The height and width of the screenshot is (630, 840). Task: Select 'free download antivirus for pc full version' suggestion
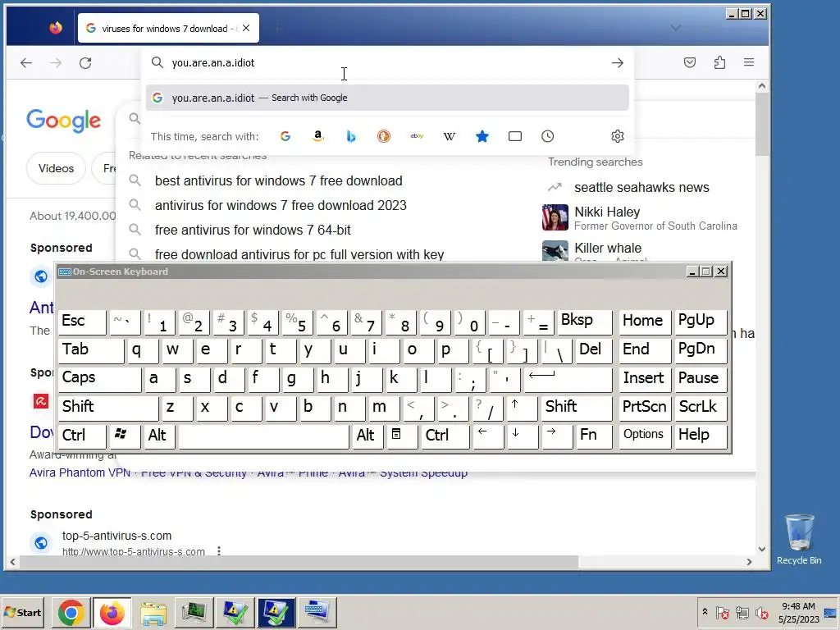299,254
